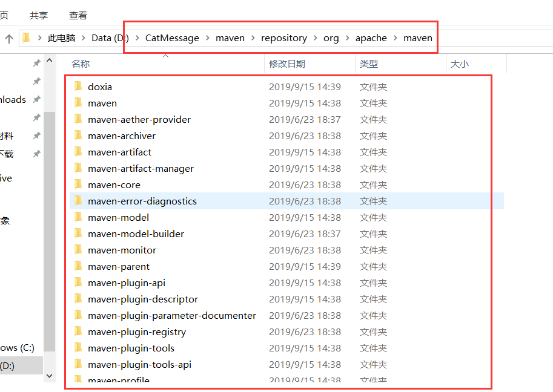This screenshot has height=392, width=553.
Task: Sort by the 大小 column header
Action: click(460, 64)
